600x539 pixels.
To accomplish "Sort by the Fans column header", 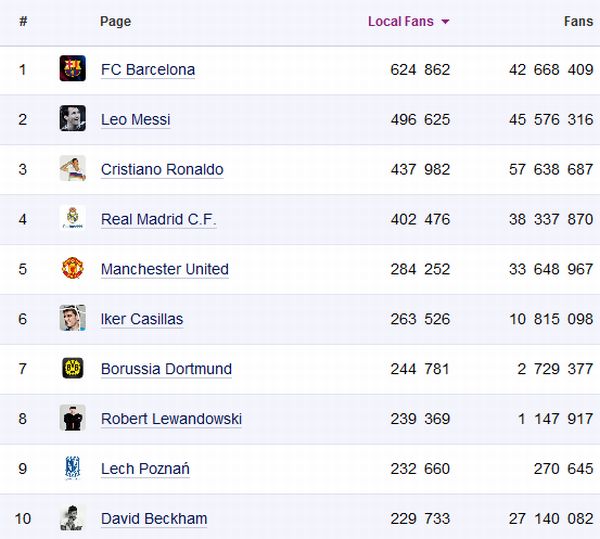I will pos(578,21).
